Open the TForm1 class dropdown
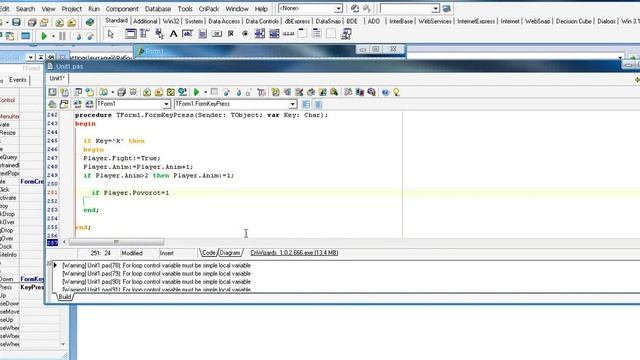 coord(166,104)
